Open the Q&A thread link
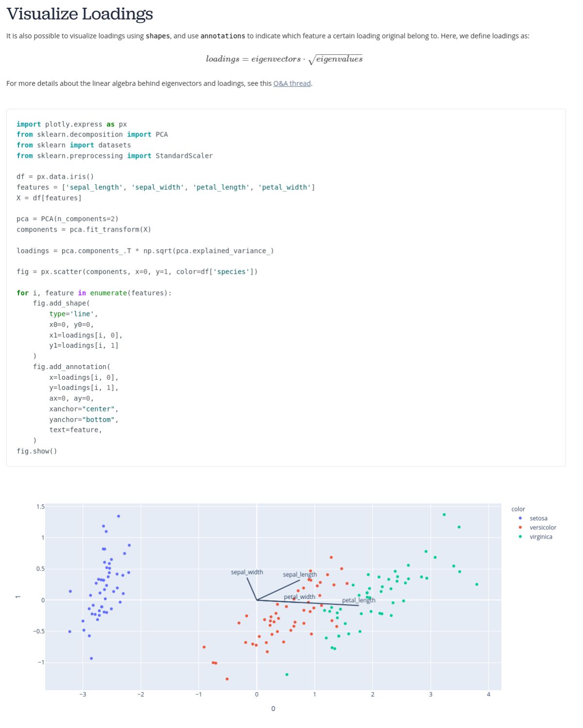 292,84
